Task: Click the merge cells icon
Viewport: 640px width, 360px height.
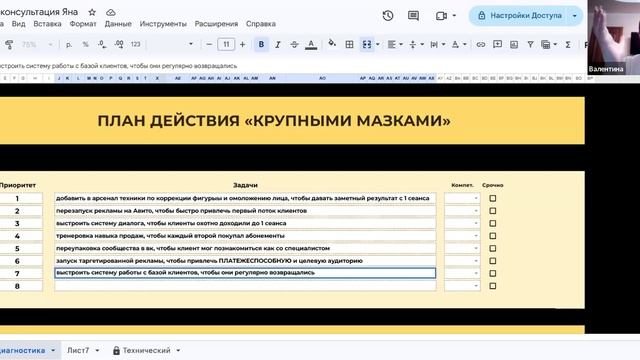Action: click(x=367, y=44)
